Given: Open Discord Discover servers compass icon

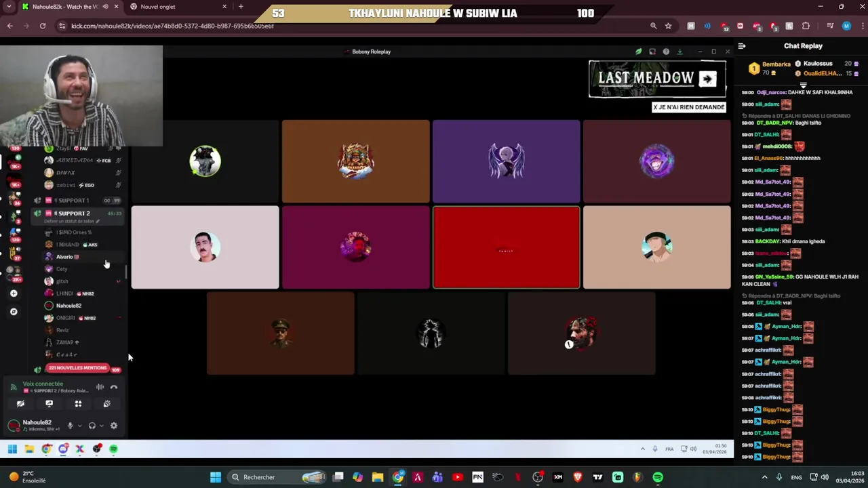Looking at the screenshot, I should tap(14, 312).
